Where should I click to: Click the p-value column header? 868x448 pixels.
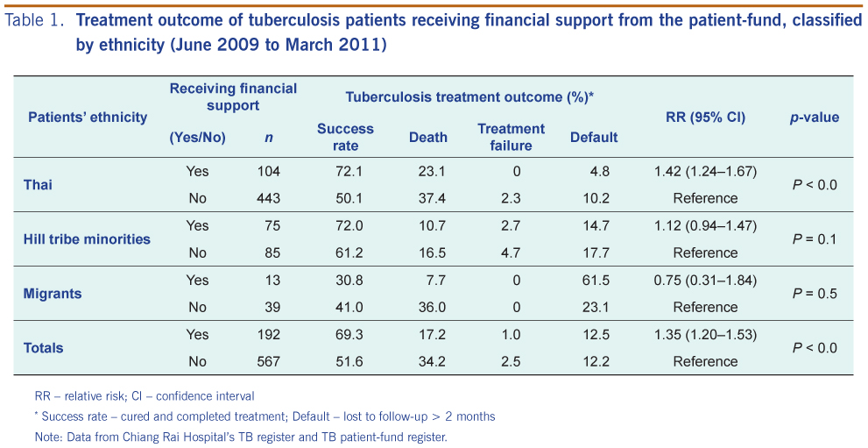tap(814, 117)
